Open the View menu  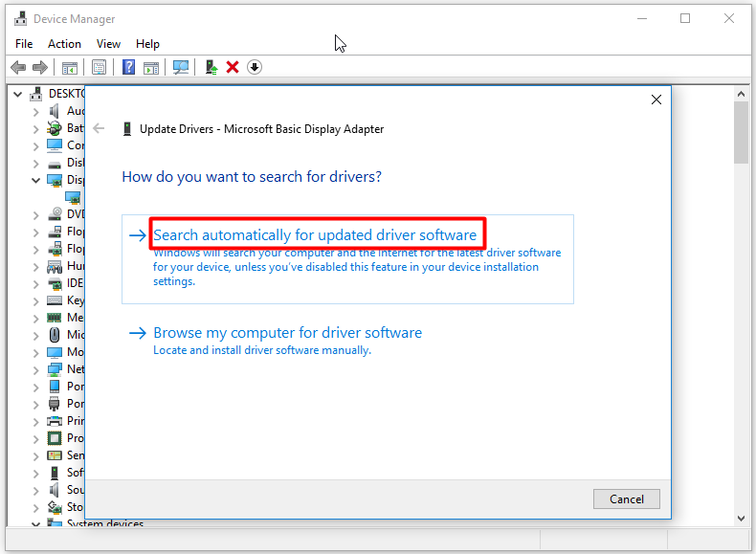(108, 44)
